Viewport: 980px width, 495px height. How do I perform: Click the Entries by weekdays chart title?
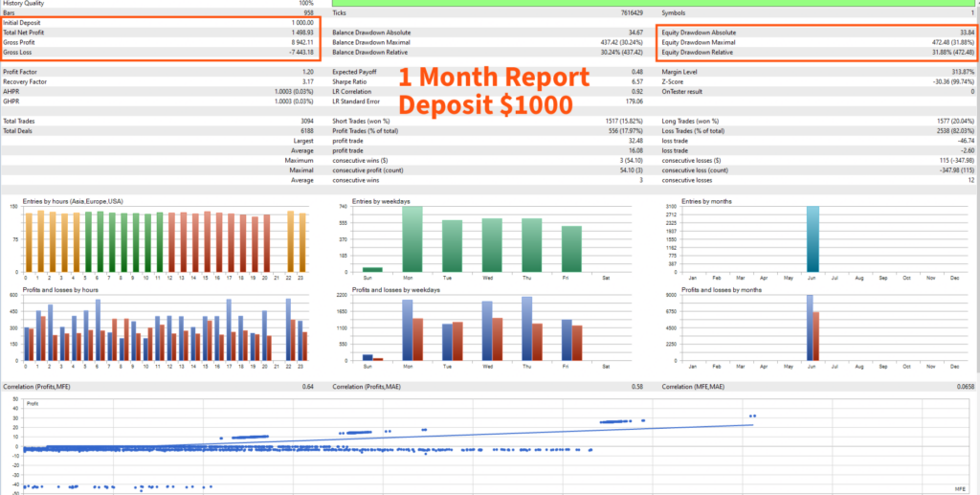pos(381,201)
